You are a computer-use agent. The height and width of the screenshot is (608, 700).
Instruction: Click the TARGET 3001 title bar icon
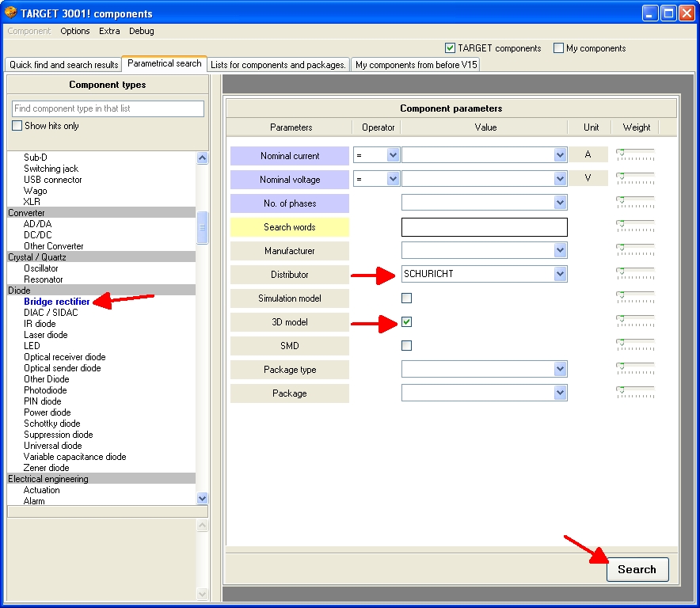[10, 12]
